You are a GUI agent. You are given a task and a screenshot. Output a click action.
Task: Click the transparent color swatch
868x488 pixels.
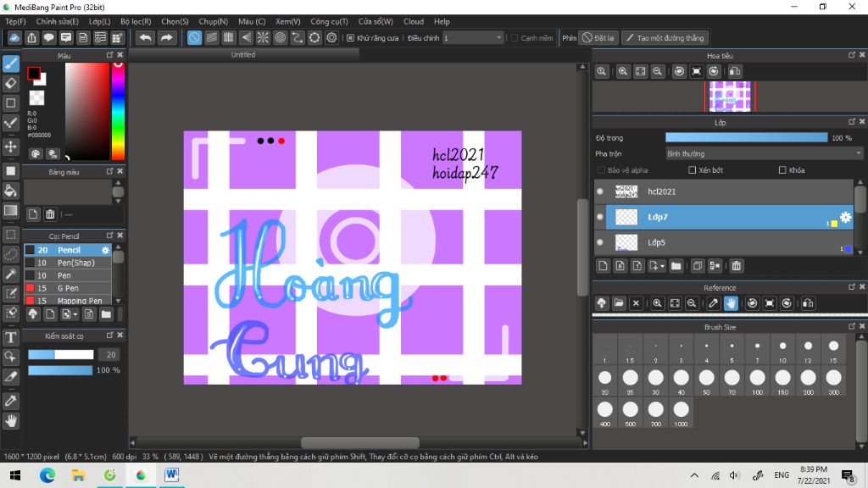(36, 98)
